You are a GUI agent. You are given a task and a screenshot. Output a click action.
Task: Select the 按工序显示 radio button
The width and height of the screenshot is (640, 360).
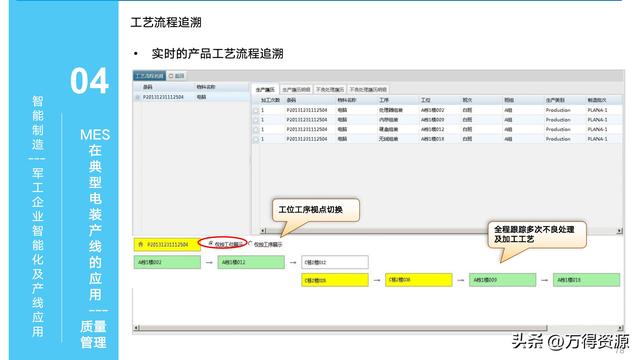(250, 243)
